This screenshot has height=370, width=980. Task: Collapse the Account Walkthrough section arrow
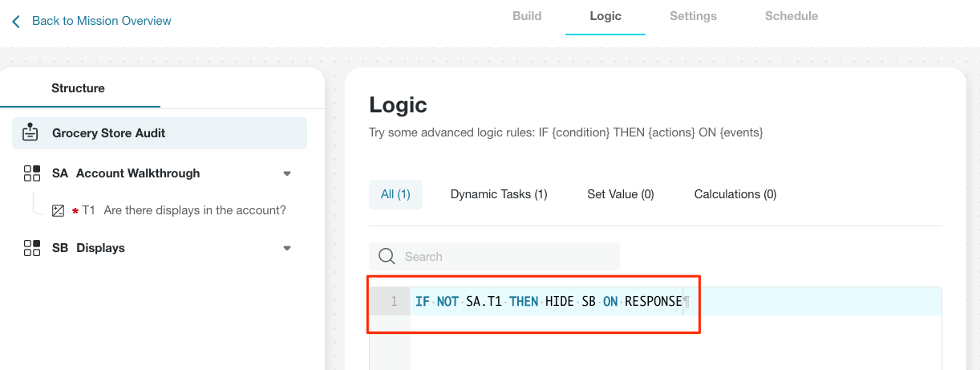coord(287,173)
